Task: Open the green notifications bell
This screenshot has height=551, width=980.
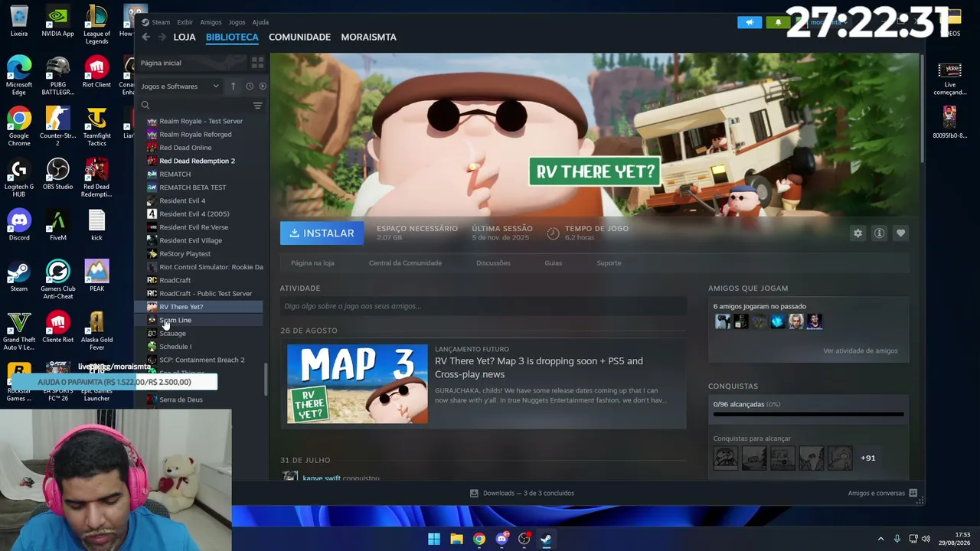Action: pos(778,22)
